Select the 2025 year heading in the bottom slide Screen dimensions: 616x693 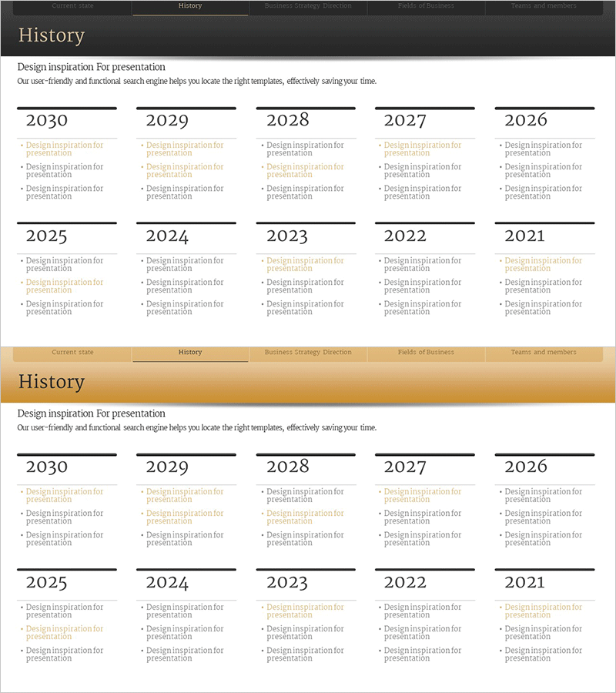(47, 583)
